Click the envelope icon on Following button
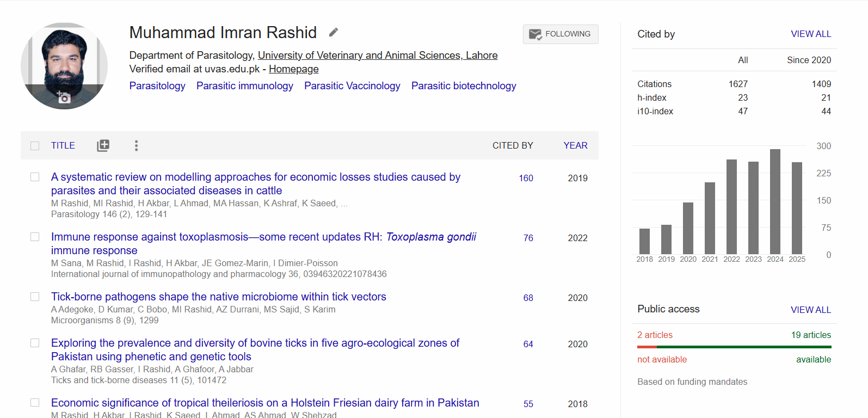Screen dimensions: 868x418 (535, 34)
